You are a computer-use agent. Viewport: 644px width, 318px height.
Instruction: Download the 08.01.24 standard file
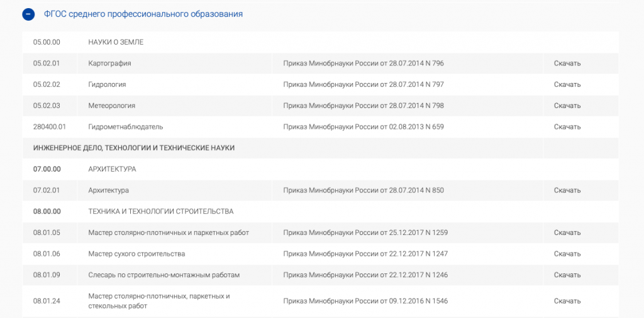click(567, 301)
